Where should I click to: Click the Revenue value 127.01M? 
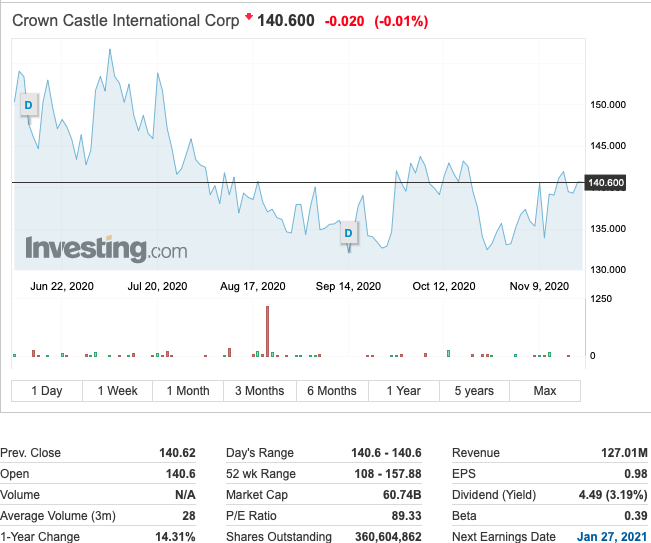624,452
